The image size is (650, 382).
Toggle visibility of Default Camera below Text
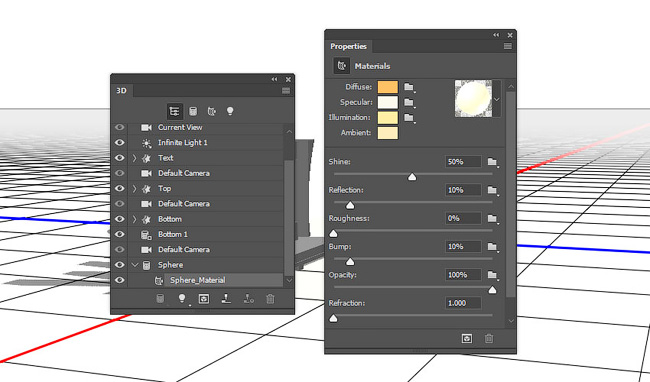119,173
